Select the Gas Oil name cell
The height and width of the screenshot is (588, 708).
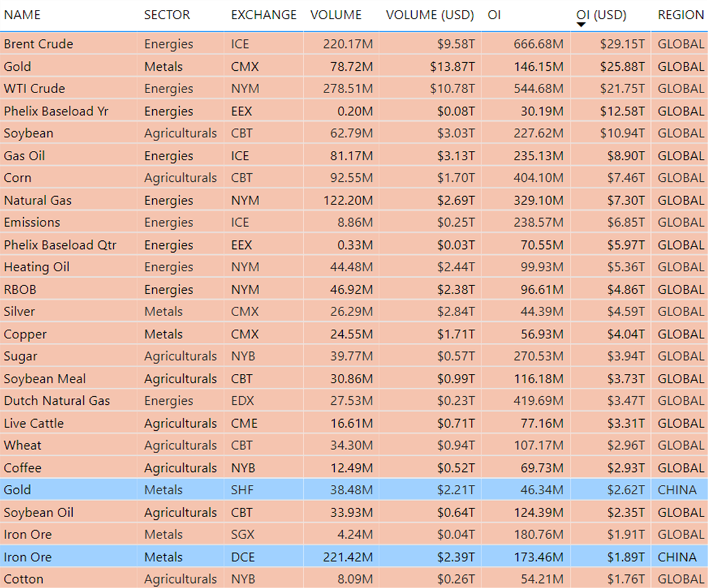(24, 156)
